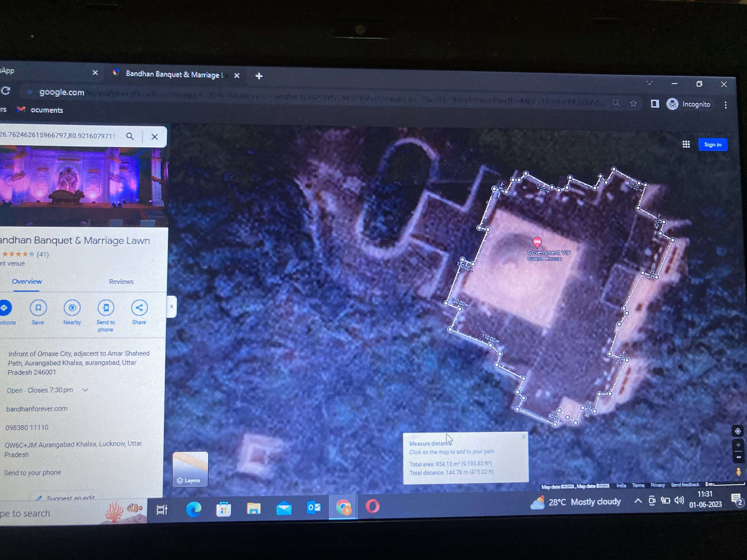The image size is (747, 560).
Task: Close the Bandhan Banquet browser tab
Action: pos(237,76)
